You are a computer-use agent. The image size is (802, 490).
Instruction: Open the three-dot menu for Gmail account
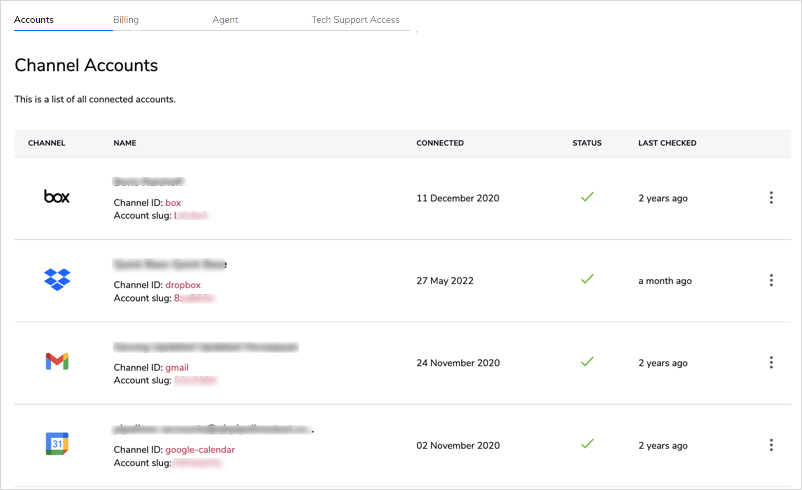[771, 363]
